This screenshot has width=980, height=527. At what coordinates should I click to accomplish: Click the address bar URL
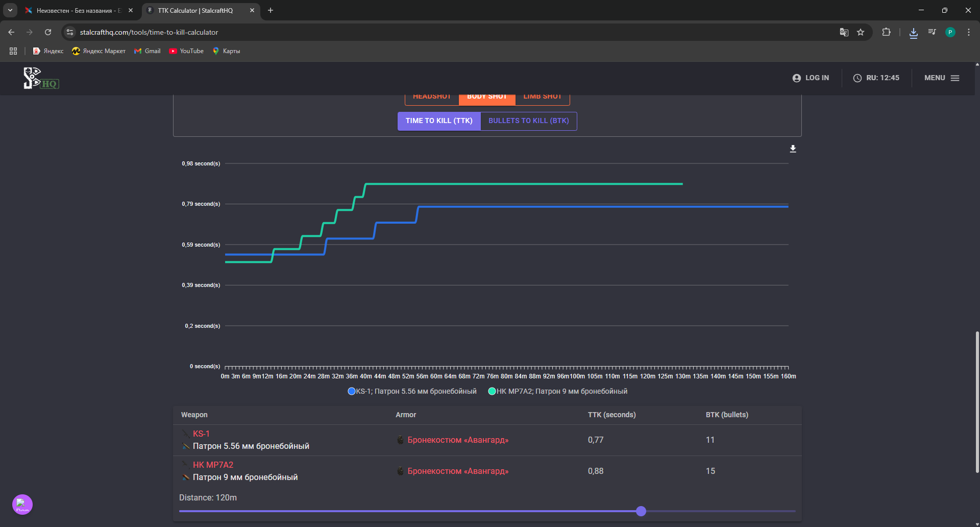click(x=149, y=32)
